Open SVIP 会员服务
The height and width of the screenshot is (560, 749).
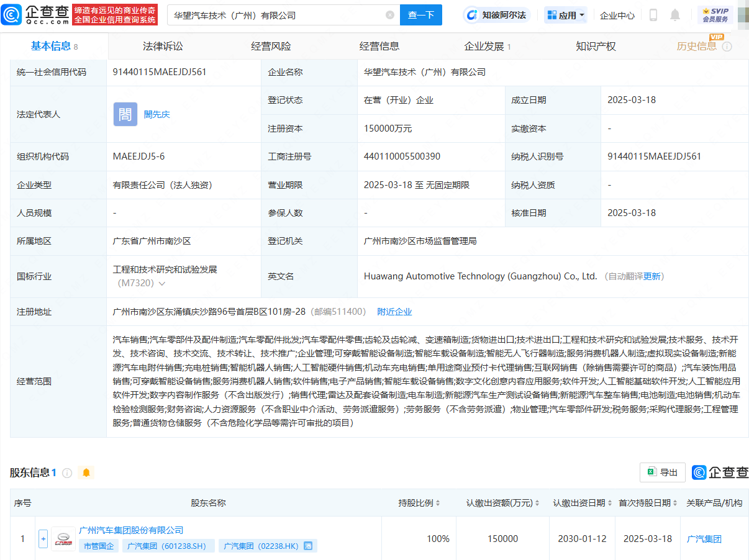(x=715, y=15)
